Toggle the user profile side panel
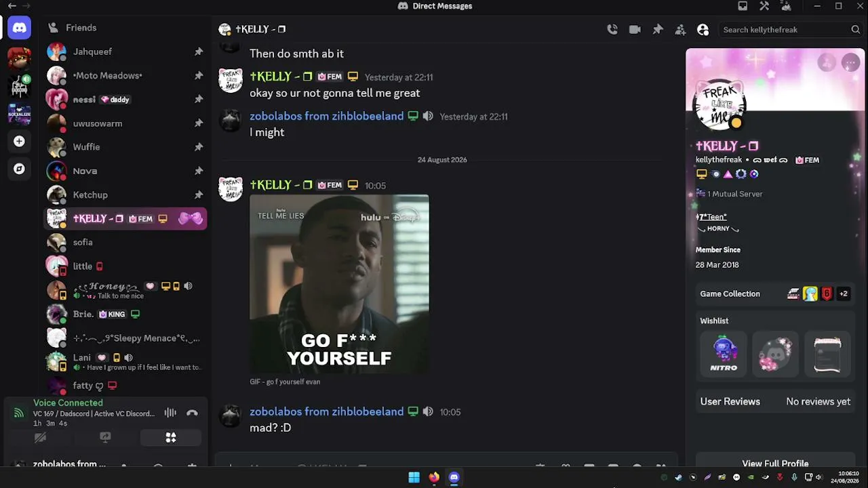Screen dimensions: 868x488 point(703,29)
